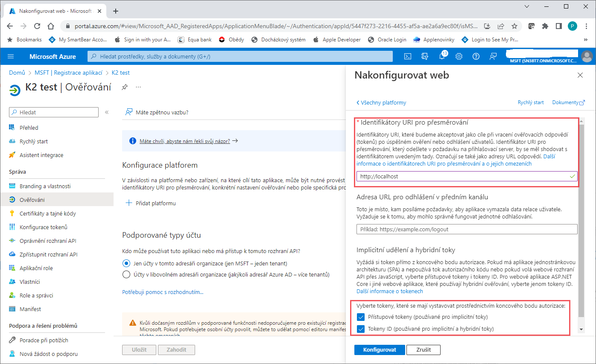Show hidden bookmarks overflow chevron
This screenshot has width=596, height=364.
click(x=585, y=40)
